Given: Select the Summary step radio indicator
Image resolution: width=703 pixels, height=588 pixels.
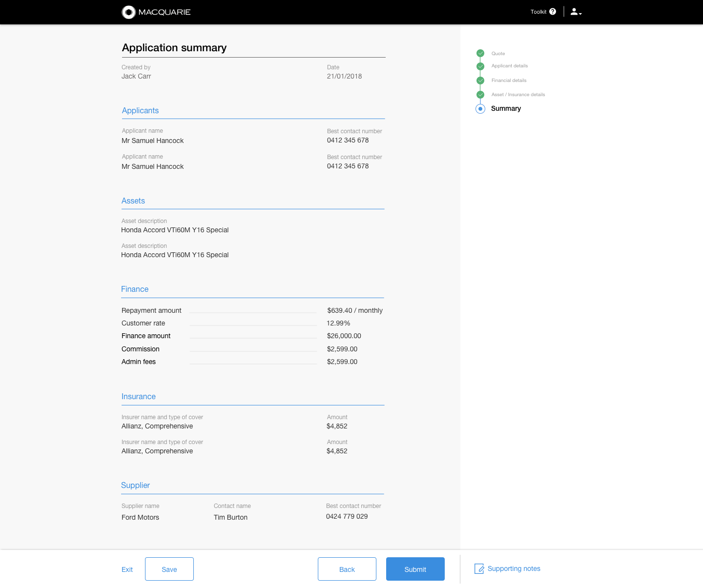Looking at the screenshot, I should click(480, 109).
